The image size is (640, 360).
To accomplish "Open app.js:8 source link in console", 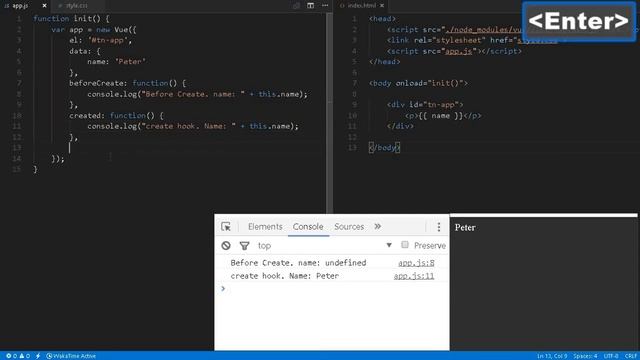I will 416,263.
